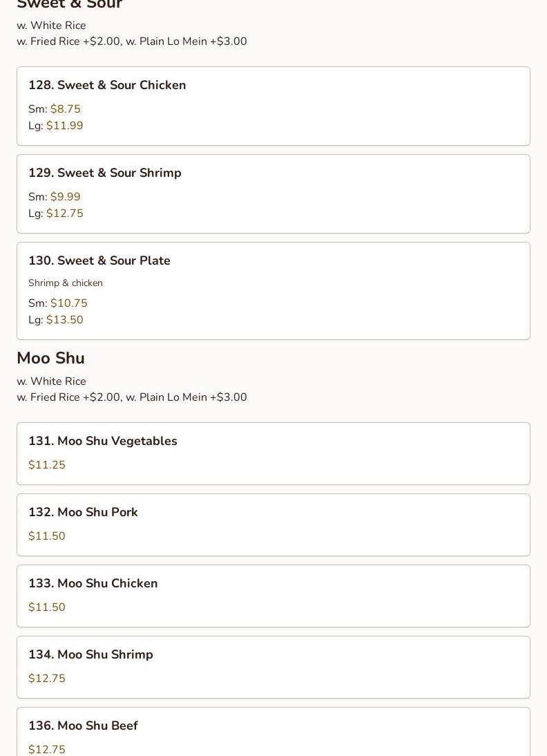Click Moo Shu fried rice upcharge note

click(131, 397)
